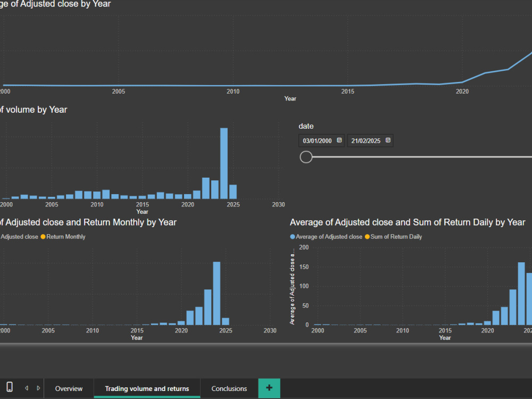This screenshot has width=532, height=399.
Task: Click the 'date' slicer header
Action: tap(306, 126)
